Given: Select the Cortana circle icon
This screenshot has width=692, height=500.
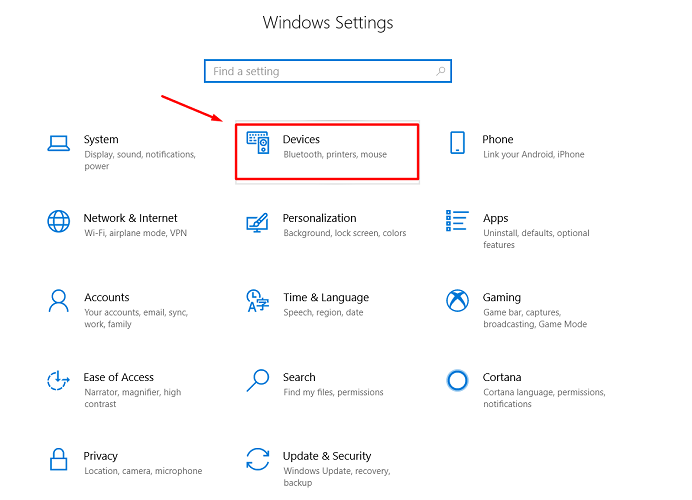Looking at the screenshot, I should [x=457, y=380].
